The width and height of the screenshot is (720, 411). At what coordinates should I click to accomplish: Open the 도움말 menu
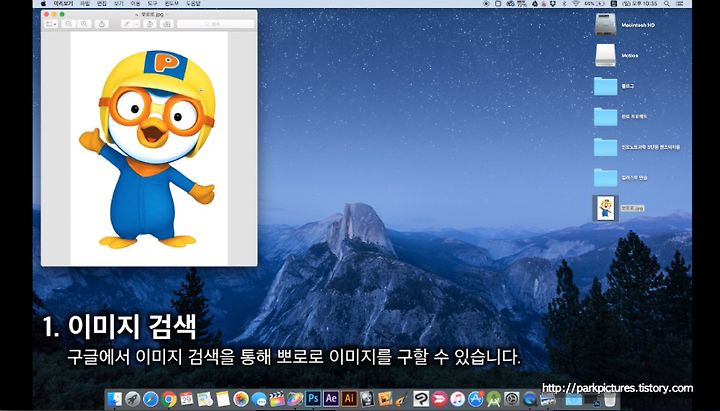coord(193,3)
